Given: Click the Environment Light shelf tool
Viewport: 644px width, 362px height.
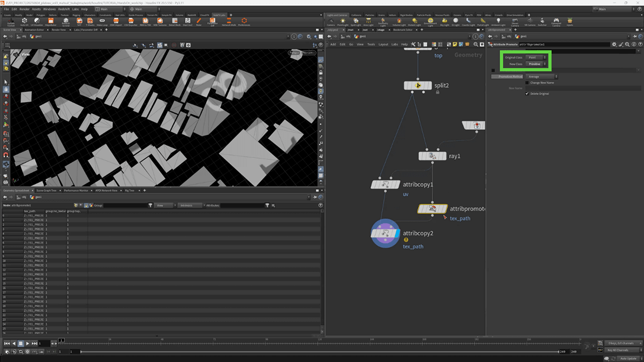Looking at the screenshot, I should point(430,21).
